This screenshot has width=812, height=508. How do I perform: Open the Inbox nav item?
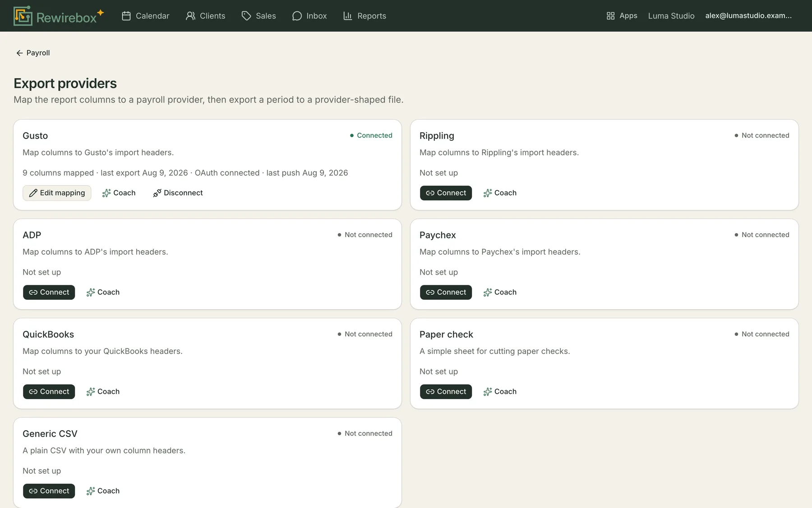[x=309, y=16]
